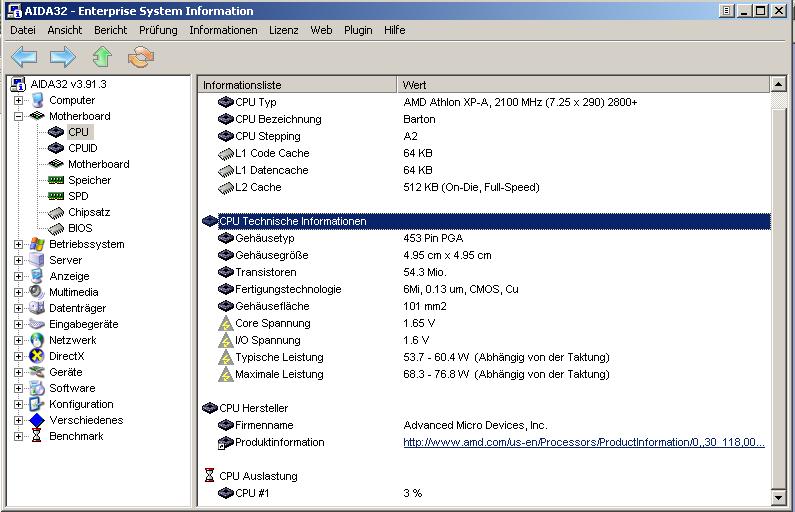The width and height of the screenshot is (795, 512).
Task: Select the Motherboard sub-item under Motherboard
Action: click(98, 164)
